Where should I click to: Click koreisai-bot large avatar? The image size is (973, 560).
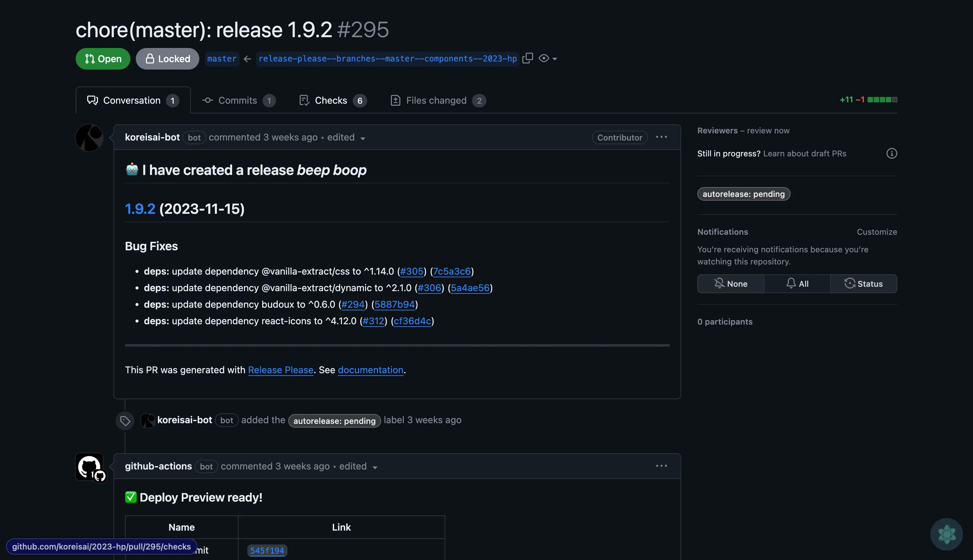tap(89, 138)
